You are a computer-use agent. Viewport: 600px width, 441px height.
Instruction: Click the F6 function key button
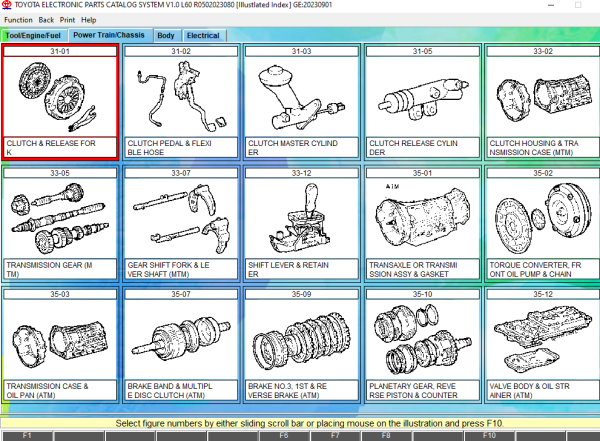284,436
